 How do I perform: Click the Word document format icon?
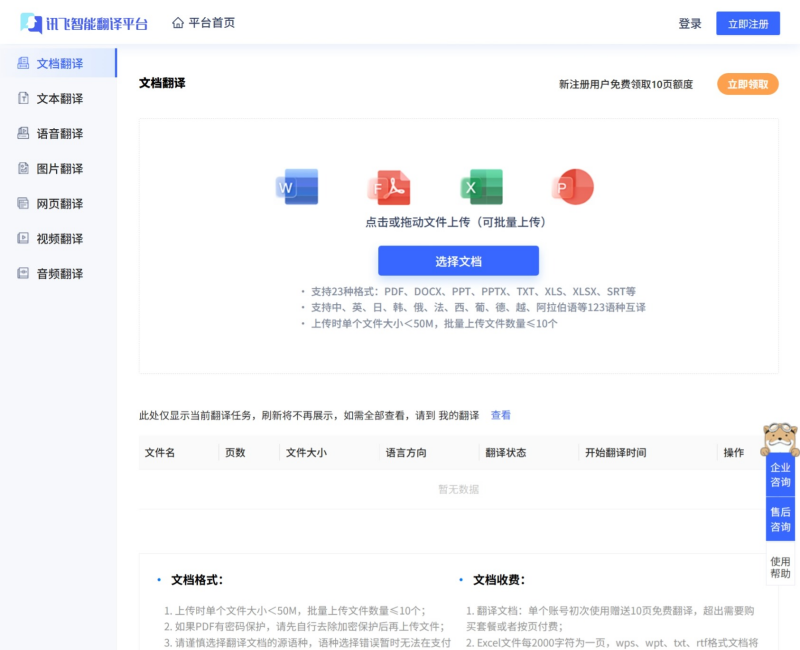(295, 186)
